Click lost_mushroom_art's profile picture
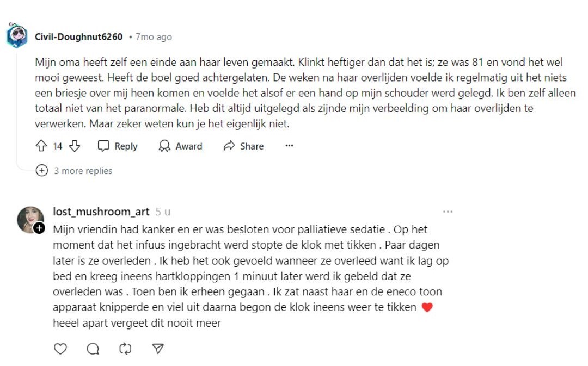This screenshot has height=366, width=588. [30, 219]
